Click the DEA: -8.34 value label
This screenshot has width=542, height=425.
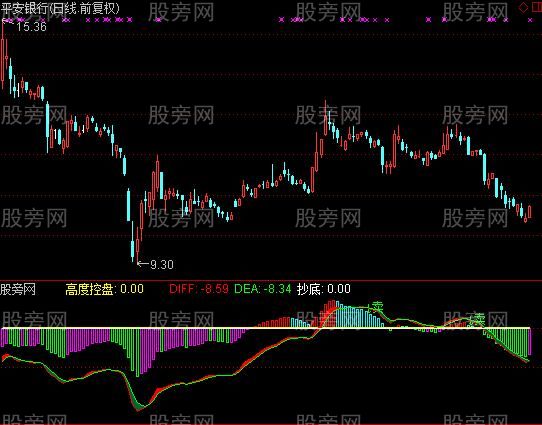click(x=263, y=289)
